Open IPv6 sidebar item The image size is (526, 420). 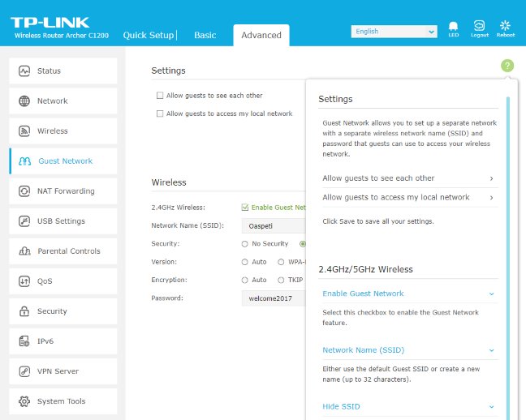pos(63,341)
